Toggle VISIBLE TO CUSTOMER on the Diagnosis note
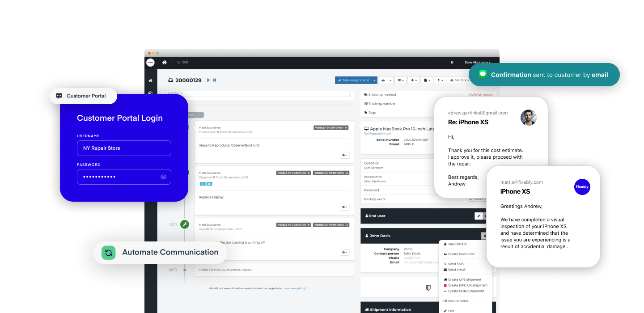Viewport: 644px width, 313px height. coord(293,172)
